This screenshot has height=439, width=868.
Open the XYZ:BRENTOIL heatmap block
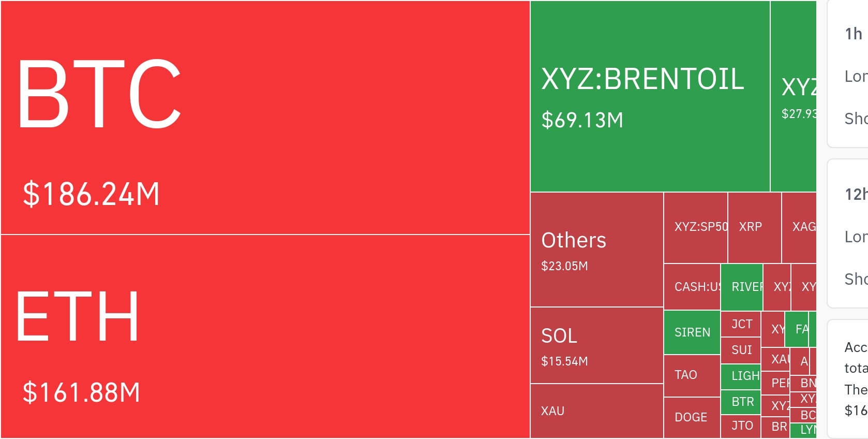[x=650, y=97]
